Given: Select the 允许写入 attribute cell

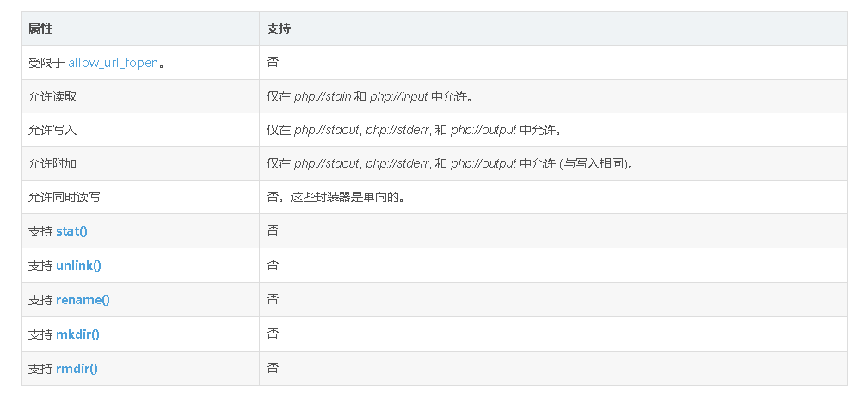Looking at the screenshot, I should tap(52, 130).
